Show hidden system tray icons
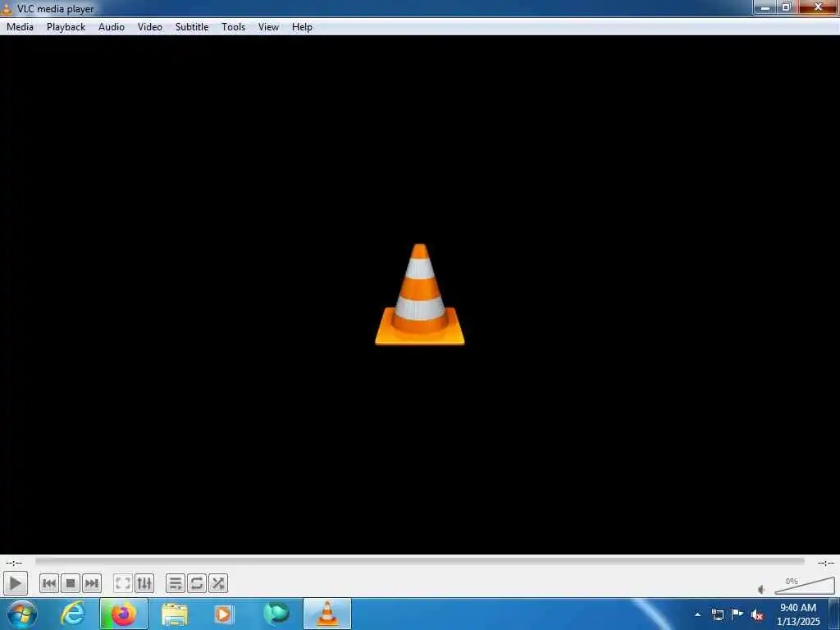 pyautogui.click(x=697, y=614)
